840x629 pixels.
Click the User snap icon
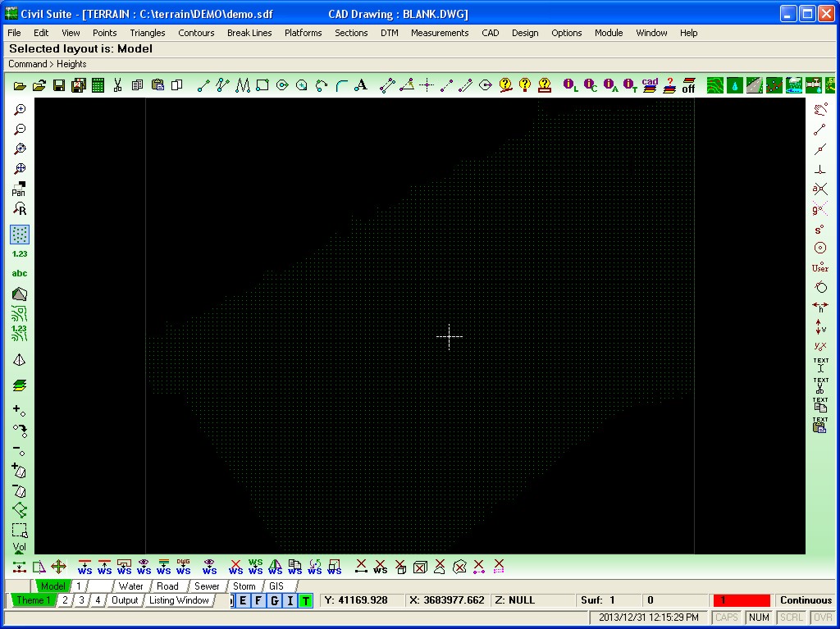pyautogui.click(x=819, y=268)
